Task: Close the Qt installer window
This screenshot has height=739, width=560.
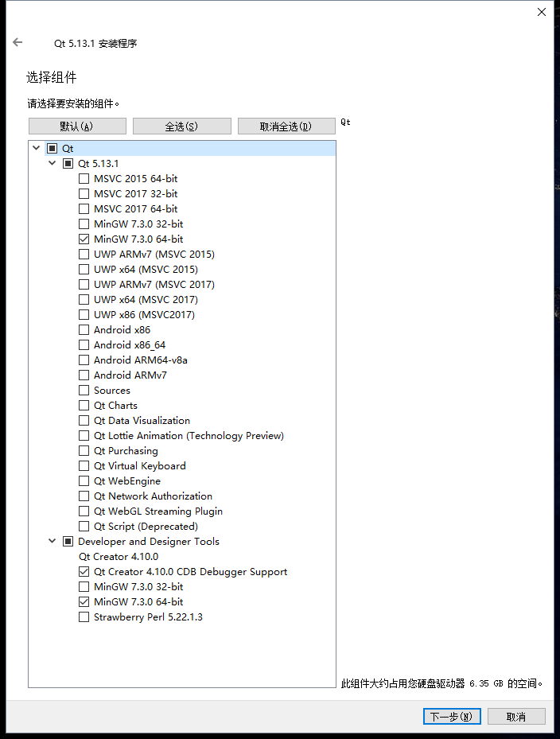Action: (x=542, y=12)
